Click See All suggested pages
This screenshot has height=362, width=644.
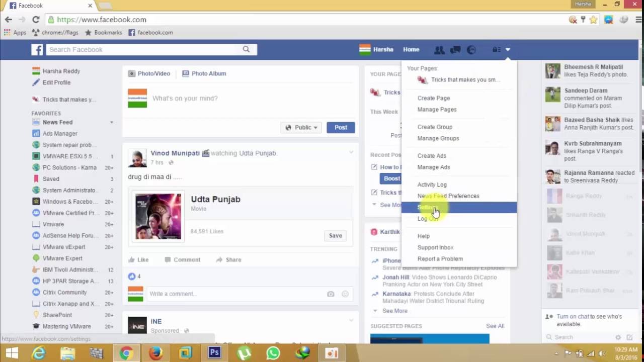495,326
